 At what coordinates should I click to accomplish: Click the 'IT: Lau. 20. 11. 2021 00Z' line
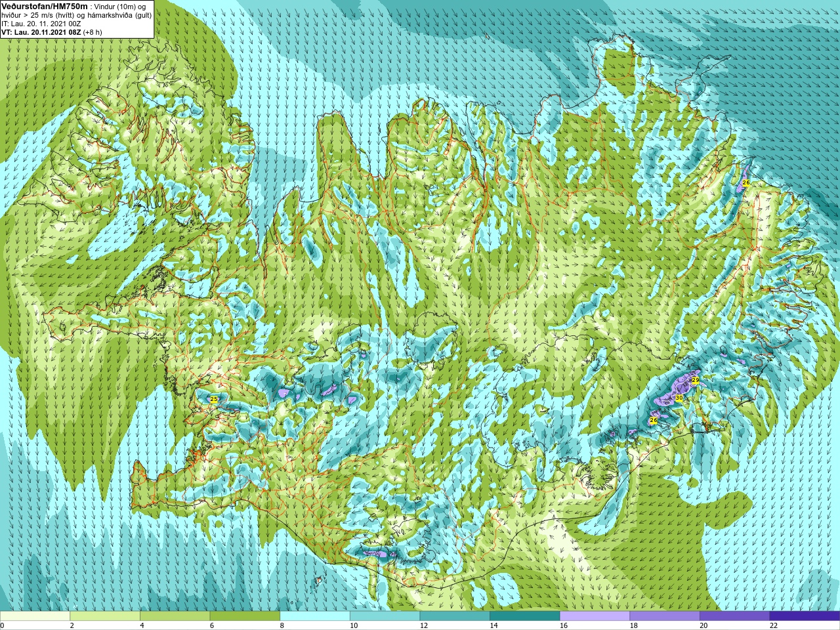coord(41,24)
